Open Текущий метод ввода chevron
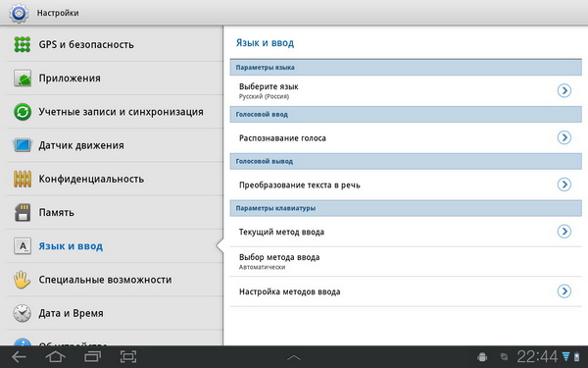The width and height of the screenshot is (588, 368). [x=564, y=232]
